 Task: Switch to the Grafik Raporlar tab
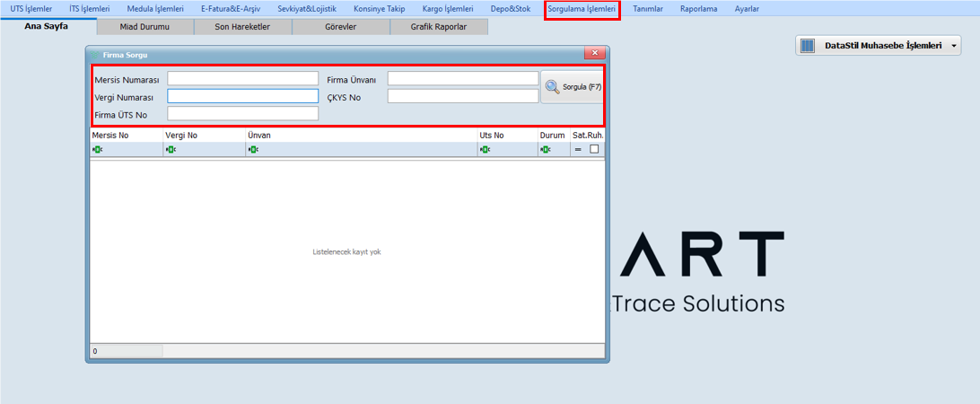(x=439, y=27)
